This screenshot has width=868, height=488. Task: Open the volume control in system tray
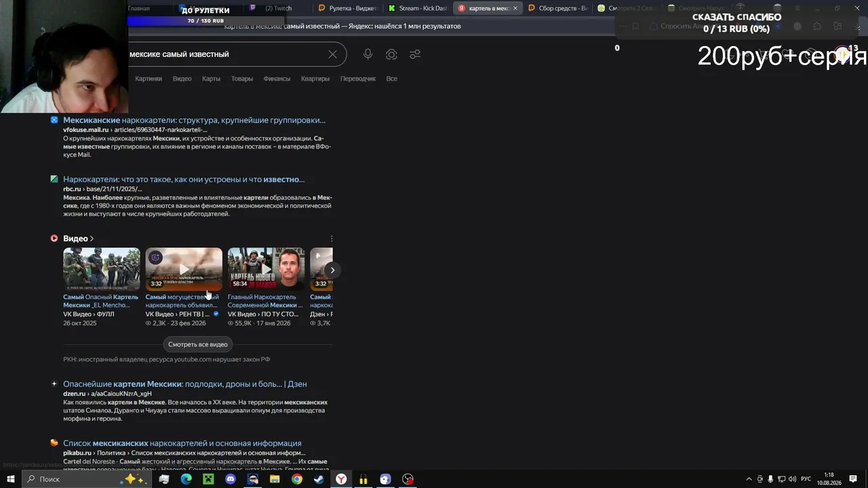793,479
